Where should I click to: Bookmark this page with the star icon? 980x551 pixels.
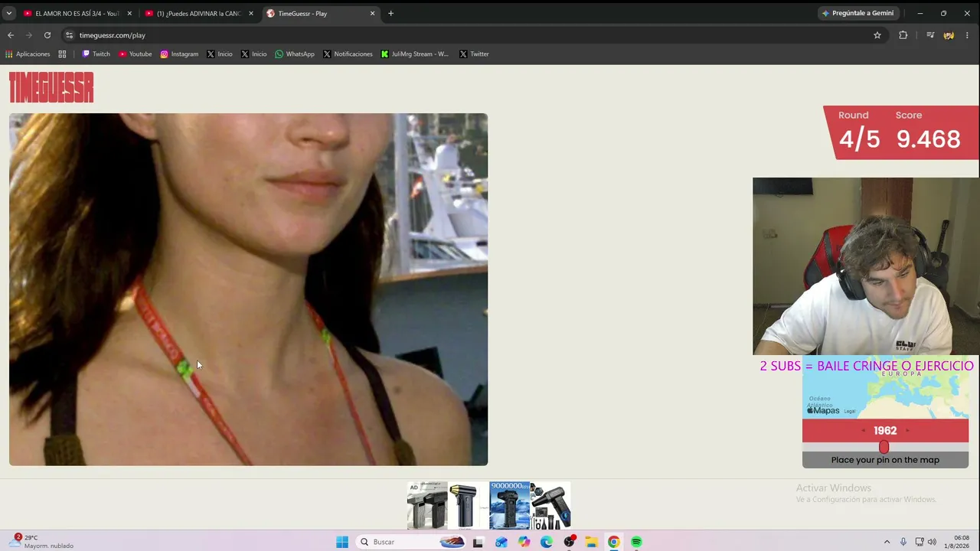(x=877, y=35)
